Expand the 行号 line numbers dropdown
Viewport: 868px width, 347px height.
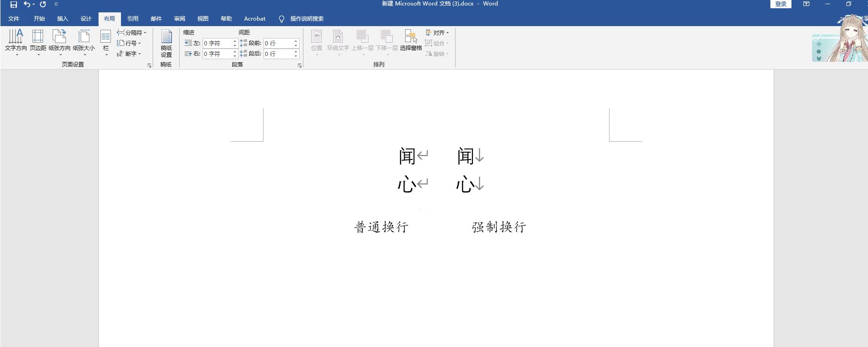coord(129,43)
